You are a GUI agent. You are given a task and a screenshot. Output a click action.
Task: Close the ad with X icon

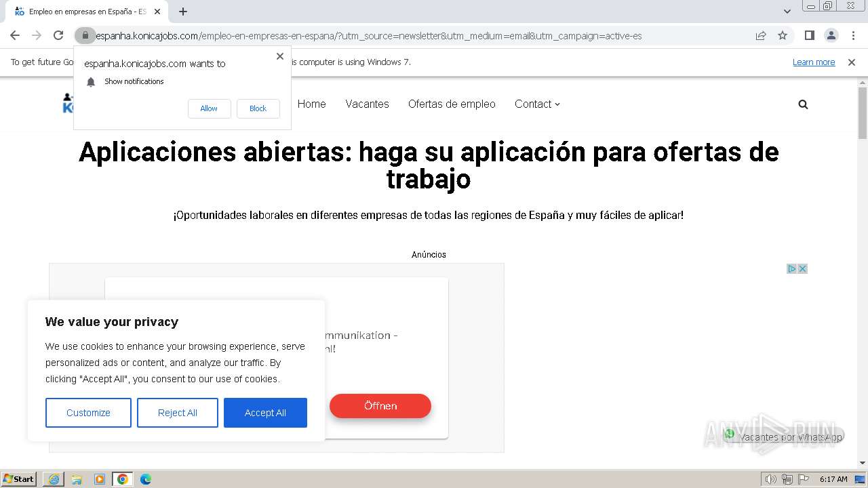tap(802, 269)
